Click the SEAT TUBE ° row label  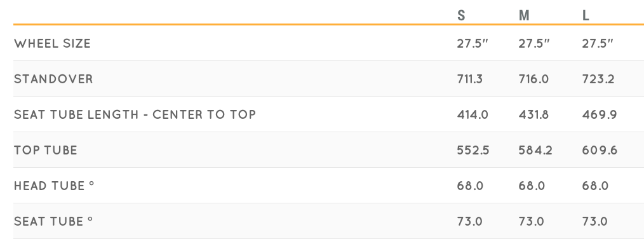pos(53,221)
